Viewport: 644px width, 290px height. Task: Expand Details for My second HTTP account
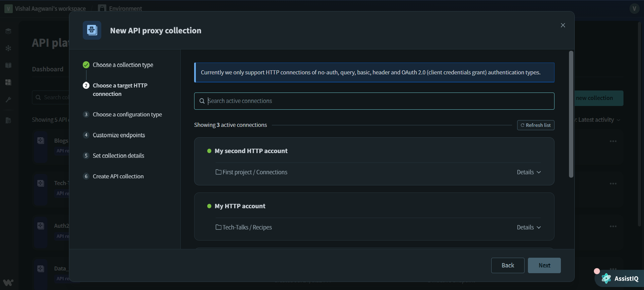[x=528, y=172]
